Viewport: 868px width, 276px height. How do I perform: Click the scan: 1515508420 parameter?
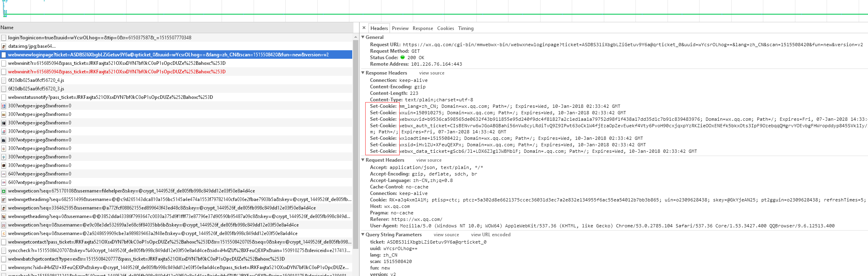[x=390, y=261]
